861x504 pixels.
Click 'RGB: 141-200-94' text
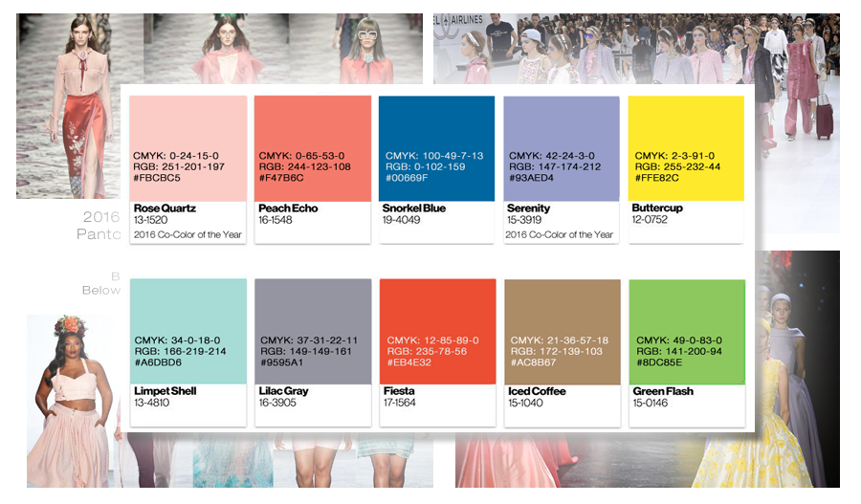tap(679, 351)
